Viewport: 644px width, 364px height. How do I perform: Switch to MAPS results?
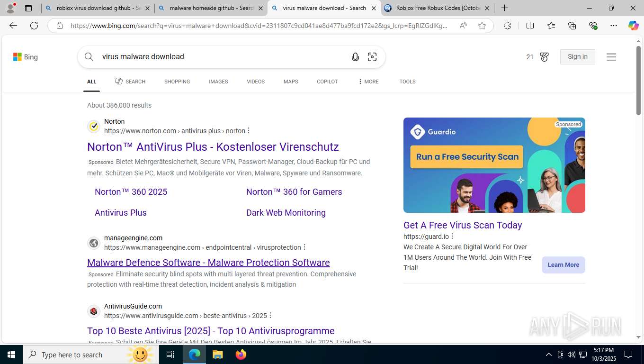(291, 82)
